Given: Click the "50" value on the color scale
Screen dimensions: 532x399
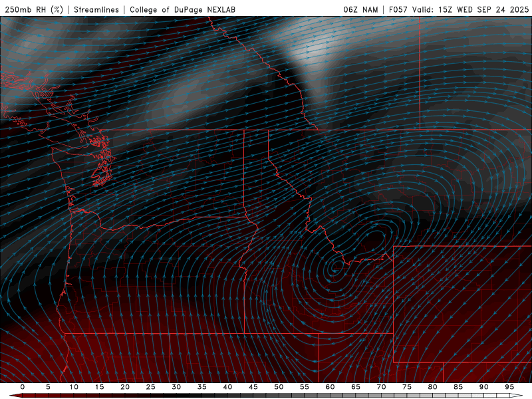Looking at the screenshot, I should (x=279, y=387).
